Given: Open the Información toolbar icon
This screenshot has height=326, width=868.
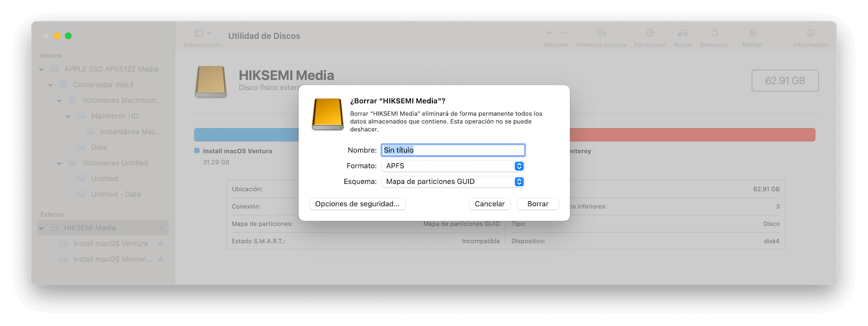Looking at the screenshot, I should pyautogui.click(x=810, y=33).
